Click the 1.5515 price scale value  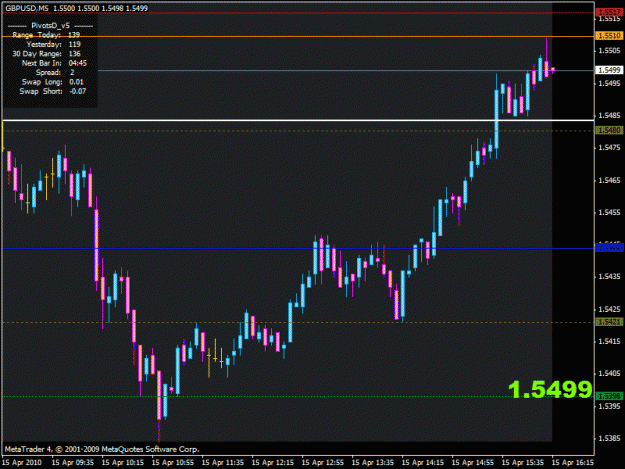click(610, 19)
